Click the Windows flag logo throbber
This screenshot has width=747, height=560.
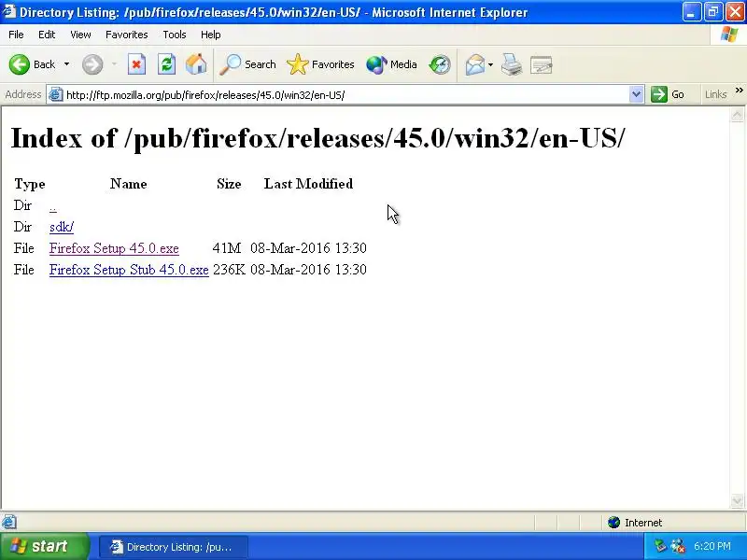(x=729, y=35)
